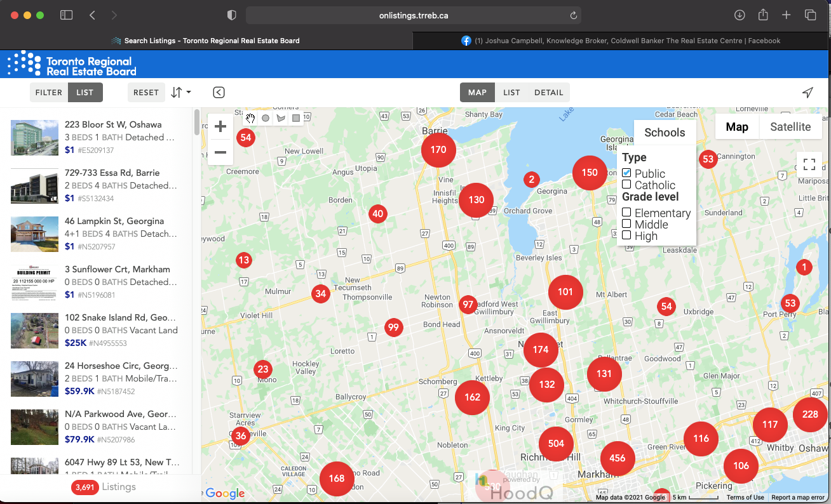Click the RESET button
The image size is (831, 504).
(146, 93)
